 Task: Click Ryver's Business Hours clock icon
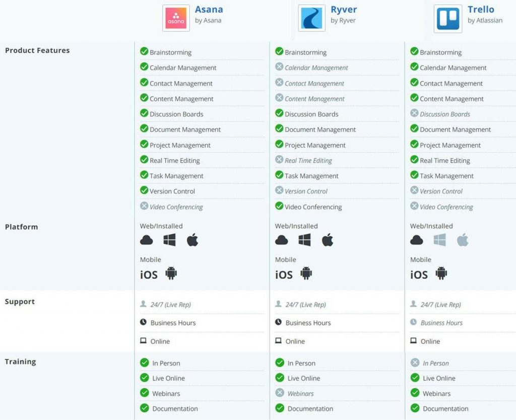pyautogui.click(x=279, y=322)
